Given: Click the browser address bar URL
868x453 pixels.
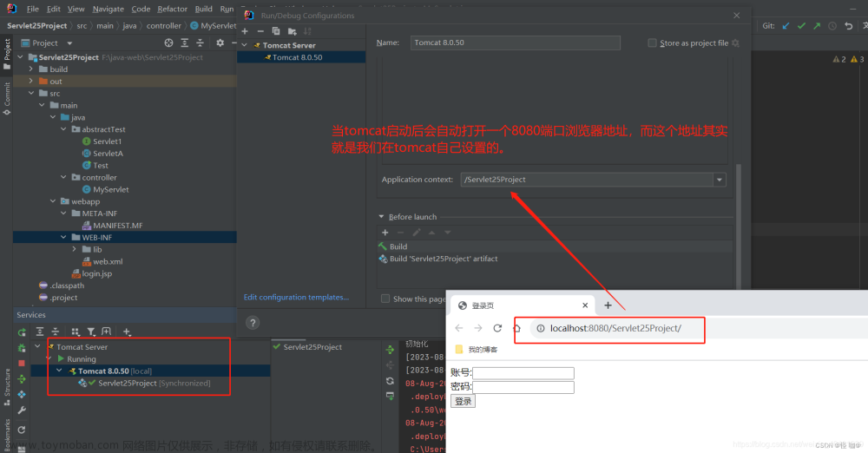Looking at the screenshot, I should pos(615,328).
